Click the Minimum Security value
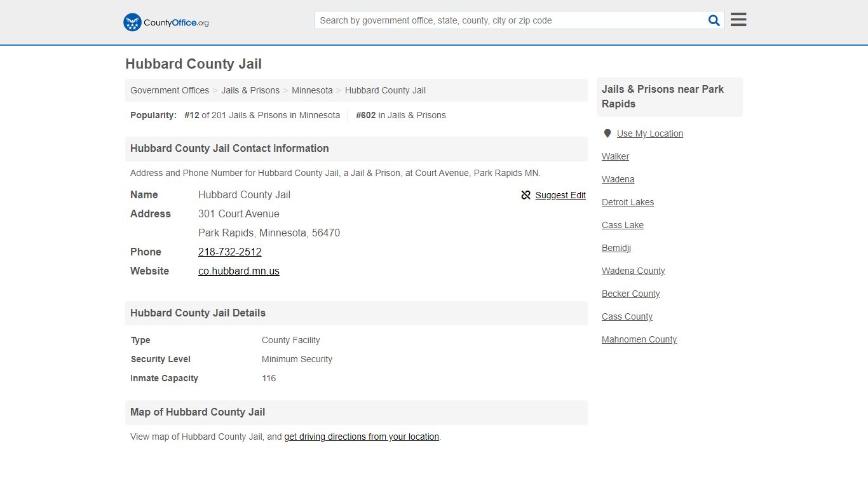The height and width of the screenshot is (488, 868). pyautogui.click(x=297, y=359)
